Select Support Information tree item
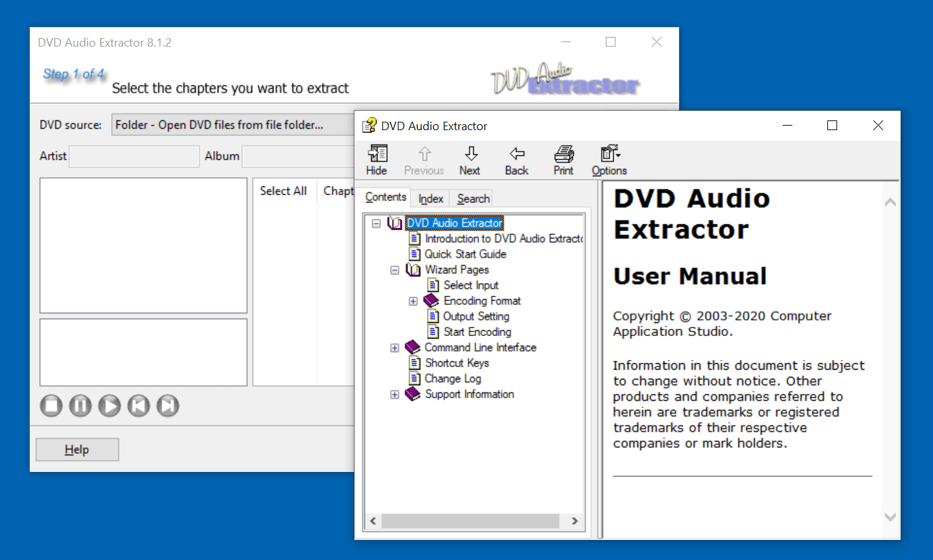 click(x=470, y=394)
